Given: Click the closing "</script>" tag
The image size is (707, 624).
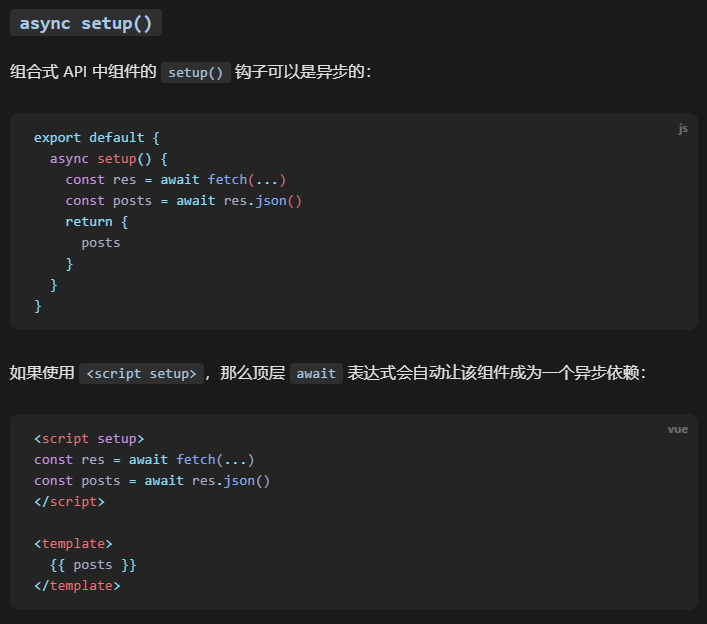Looking at the screenshot, I should click(69, 502).
